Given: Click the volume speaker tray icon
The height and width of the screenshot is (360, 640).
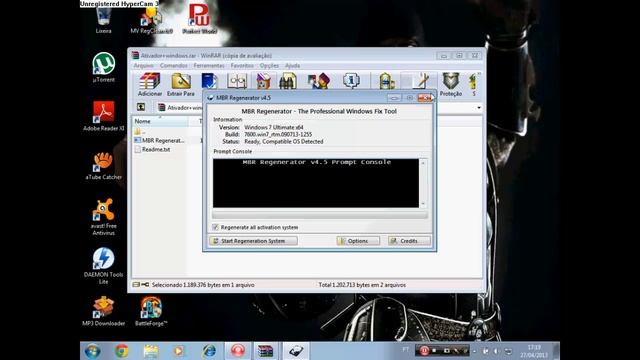Looking at the screenshot, I should pos(496,351).
